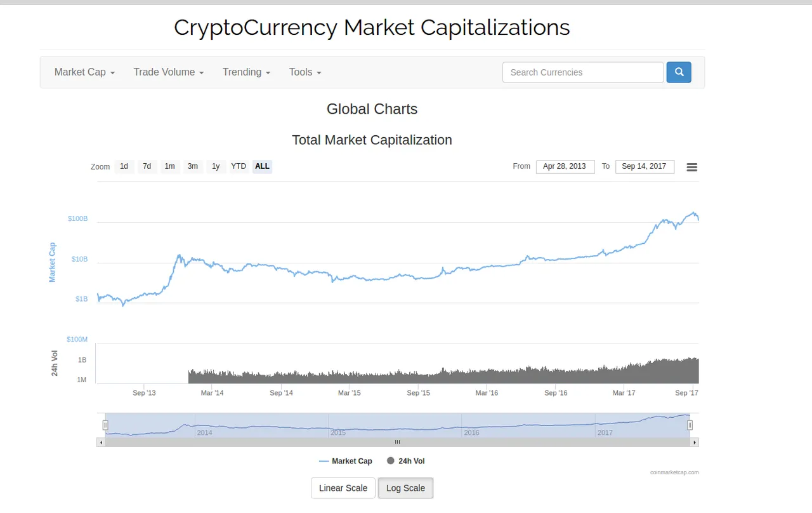The width and height of the screenshot is (812, 513).
Task: Open the Tools dropdown menu
Action: pos(305,72)
